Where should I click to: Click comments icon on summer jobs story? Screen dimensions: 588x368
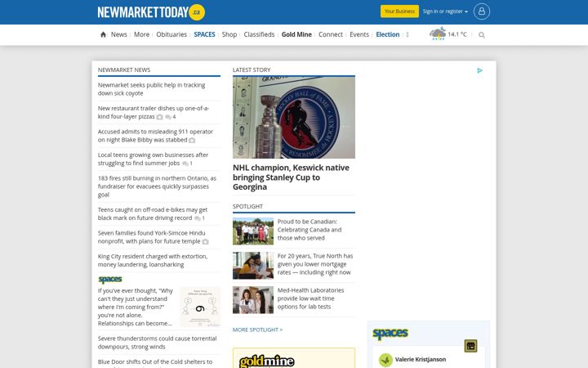pyautogui.click(x=185, y=164)
